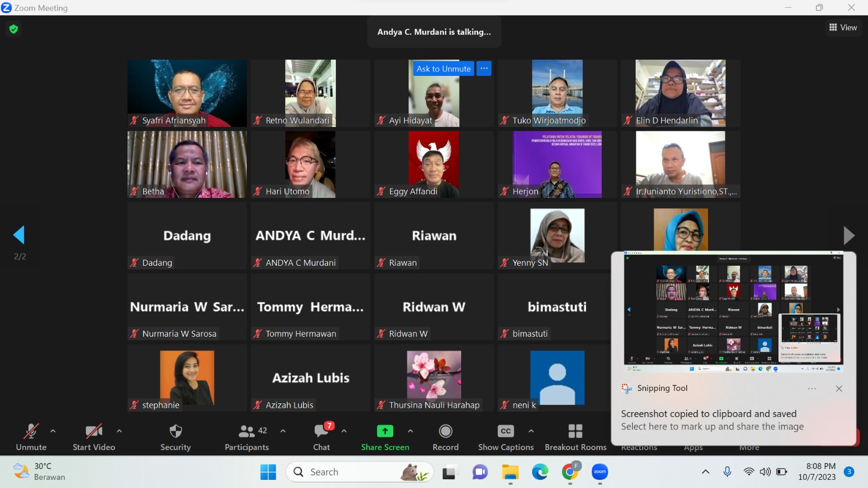The image size is (868, 488).
Task: Open Microsoft Edge from taskbar
Action: tap(540, 472)
